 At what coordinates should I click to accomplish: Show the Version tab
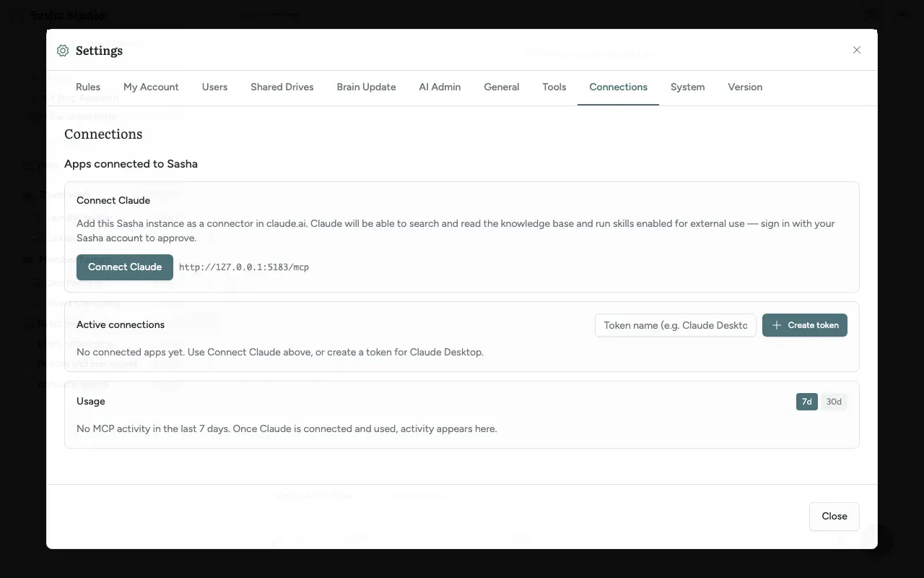point(745,87)
